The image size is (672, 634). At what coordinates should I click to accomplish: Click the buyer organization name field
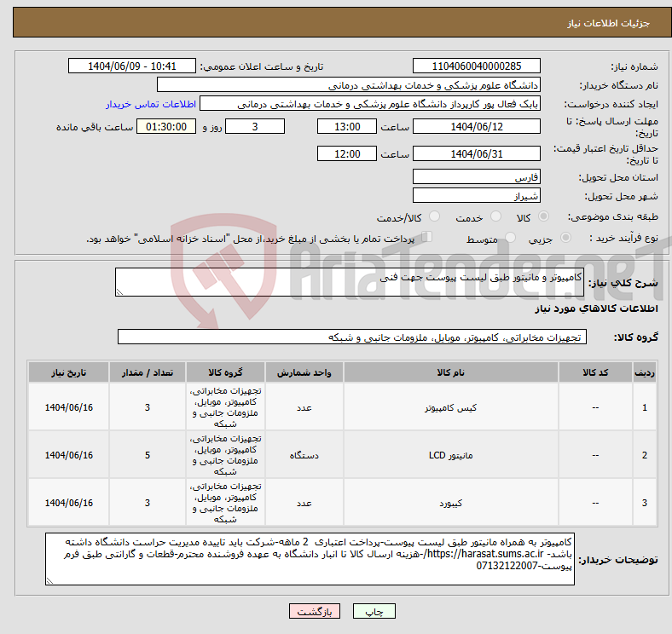349,85
